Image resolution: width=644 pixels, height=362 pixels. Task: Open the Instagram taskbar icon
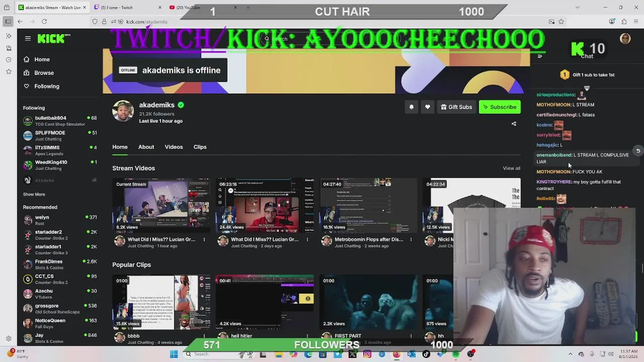point(367,354)
